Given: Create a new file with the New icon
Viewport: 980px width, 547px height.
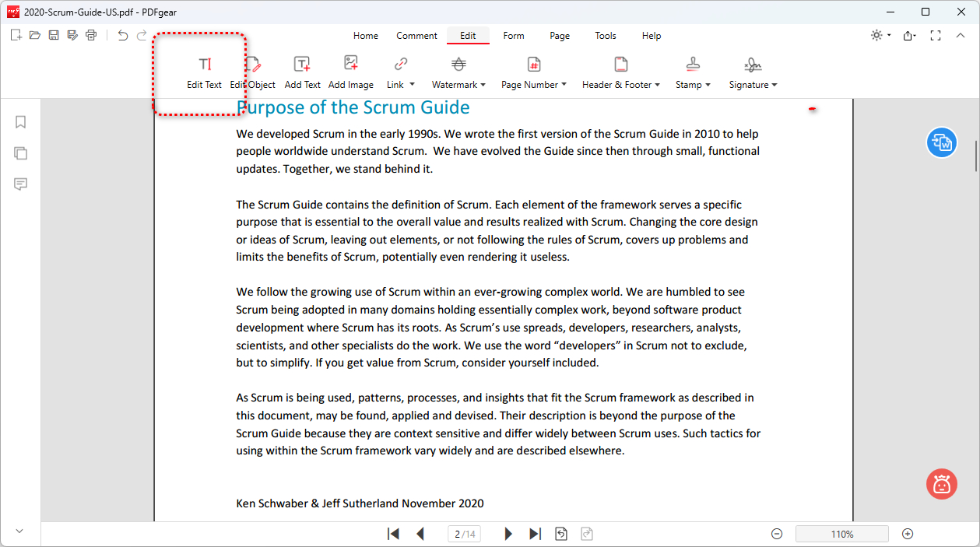Looking at the screenshot, I should click(16, 35).
